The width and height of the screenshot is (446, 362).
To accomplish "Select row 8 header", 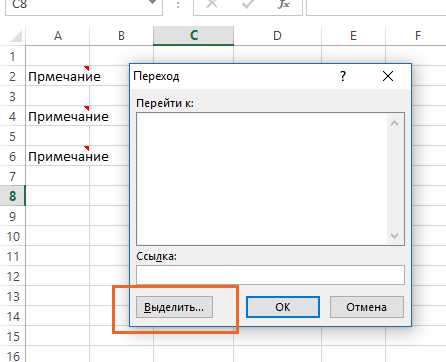I will [12, 196].
